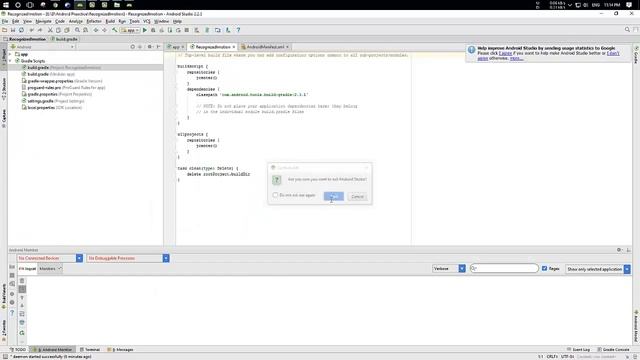The width and height of the screenshot is (640, 360).
Task: Click the Scroll from Source icon in Project panel
Action: pos(133,47)
